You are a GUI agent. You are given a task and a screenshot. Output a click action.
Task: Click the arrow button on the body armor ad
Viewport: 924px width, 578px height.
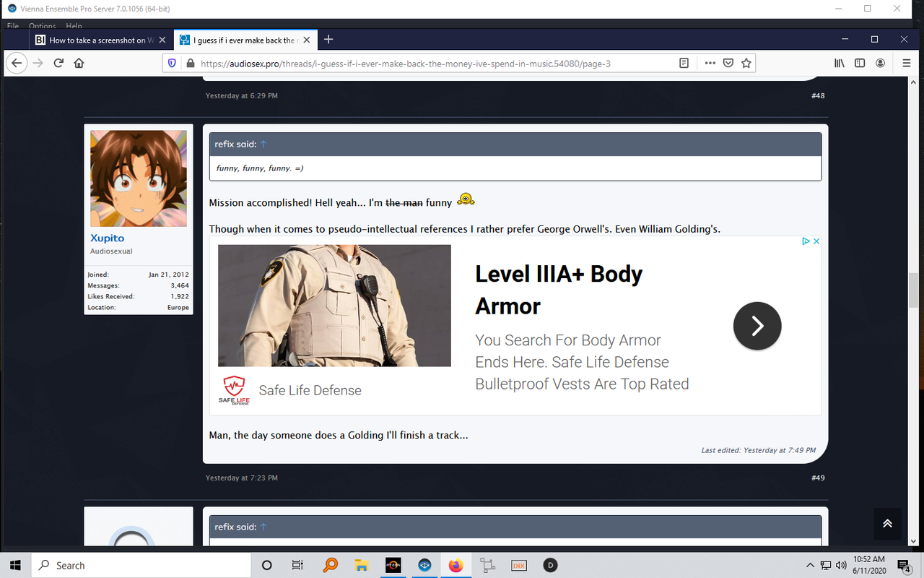(x=757, y=326)
